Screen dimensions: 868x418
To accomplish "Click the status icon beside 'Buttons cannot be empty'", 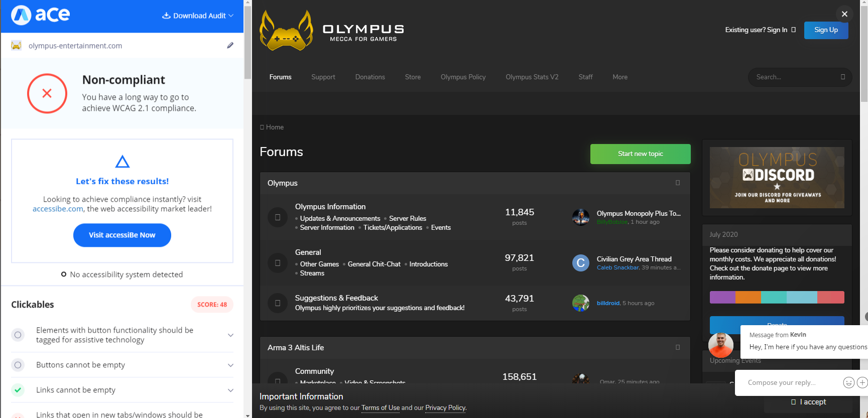I will click(18, 365).
